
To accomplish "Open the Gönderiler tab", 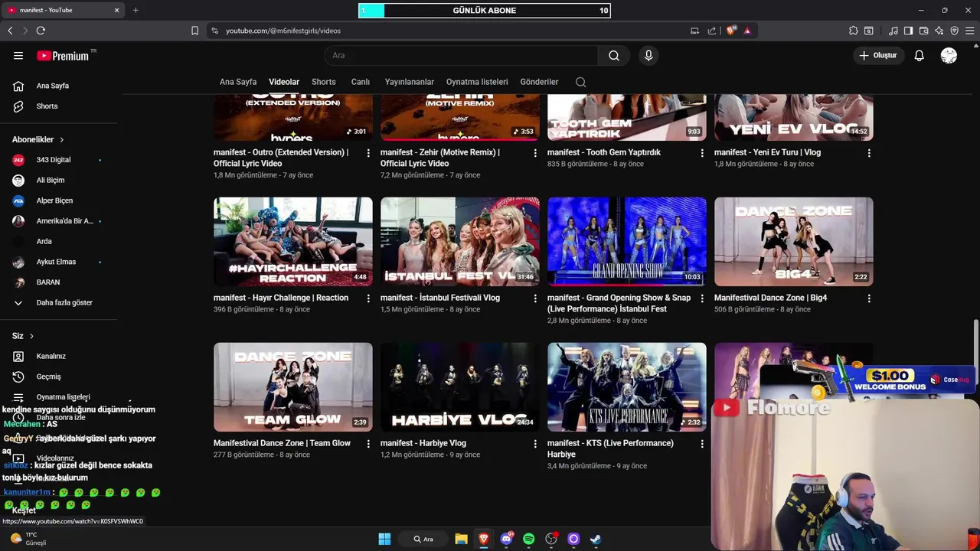I will (x=539, y=82).
